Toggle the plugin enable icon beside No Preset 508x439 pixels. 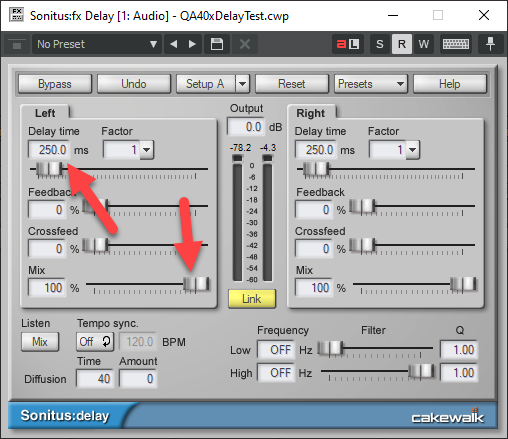(17, 44)
